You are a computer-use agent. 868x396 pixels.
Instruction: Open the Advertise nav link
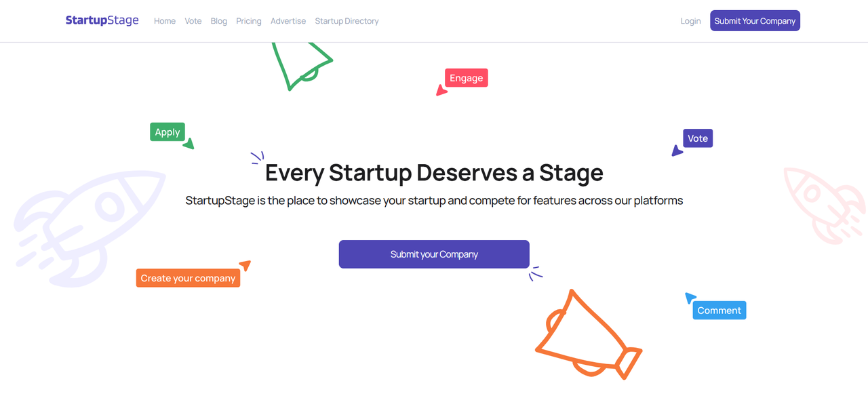pos(288,21)
